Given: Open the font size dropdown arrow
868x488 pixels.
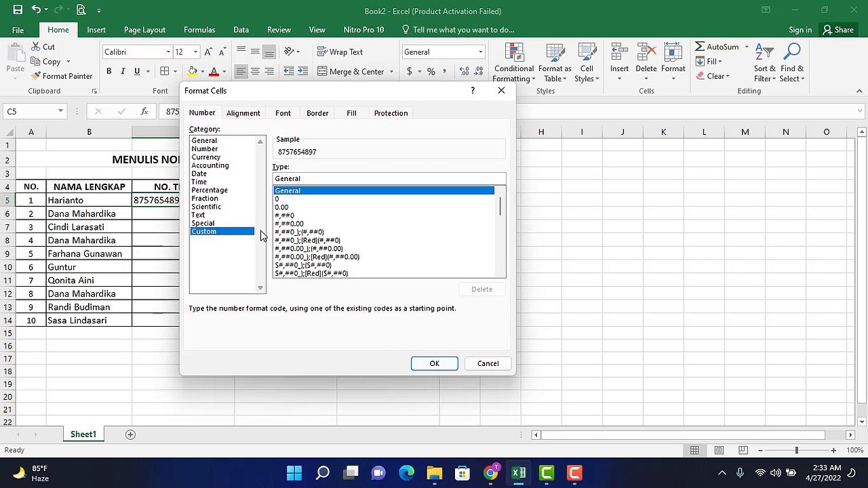Looking at the screenshot, I should click(196, 52).
